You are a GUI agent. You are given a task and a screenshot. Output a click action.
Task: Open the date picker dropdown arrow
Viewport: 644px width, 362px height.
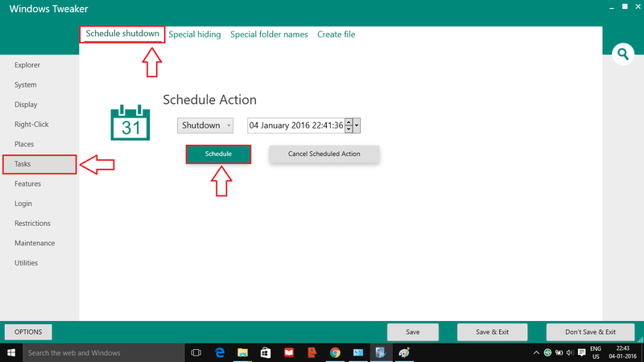(x=357, y=125)
